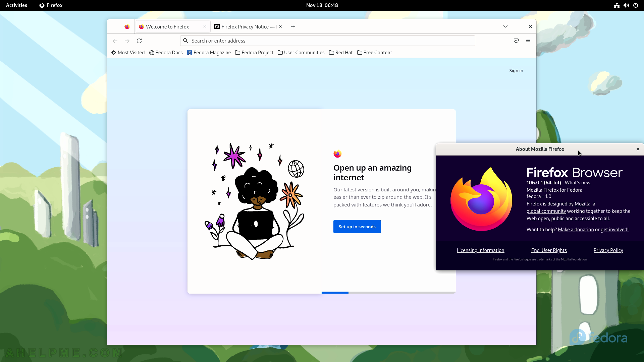The width and height of the screenshot is (644, 362).
Task: Click the get involved! link
Action: [x=614, y=230]
